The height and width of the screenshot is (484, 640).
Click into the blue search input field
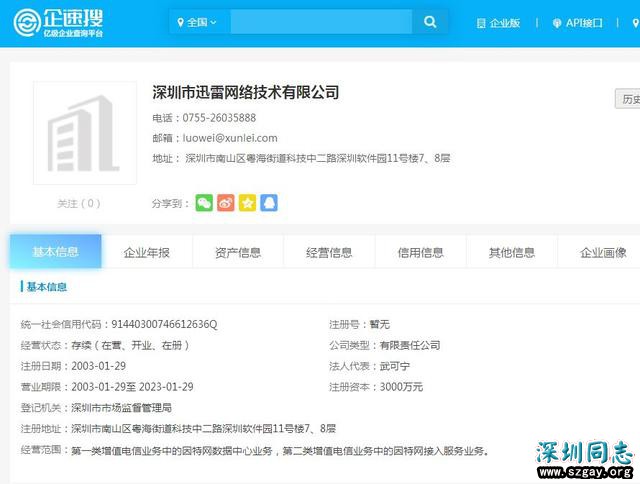click(x=321, y=22)
